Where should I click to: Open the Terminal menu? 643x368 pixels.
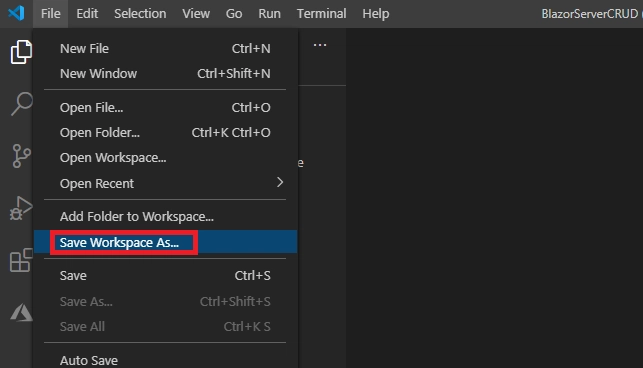pos(322,14)
